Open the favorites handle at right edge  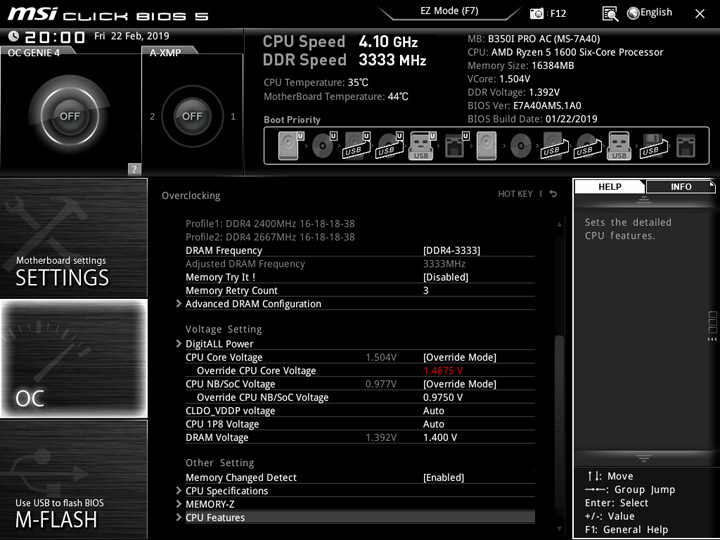[x=712, y=326]
